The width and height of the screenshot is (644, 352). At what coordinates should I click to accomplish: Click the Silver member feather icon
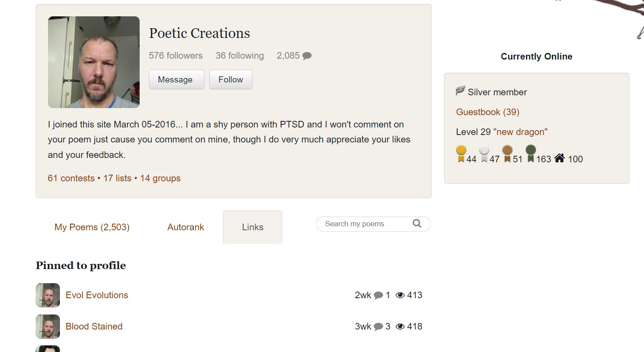[x=460, y=91]
